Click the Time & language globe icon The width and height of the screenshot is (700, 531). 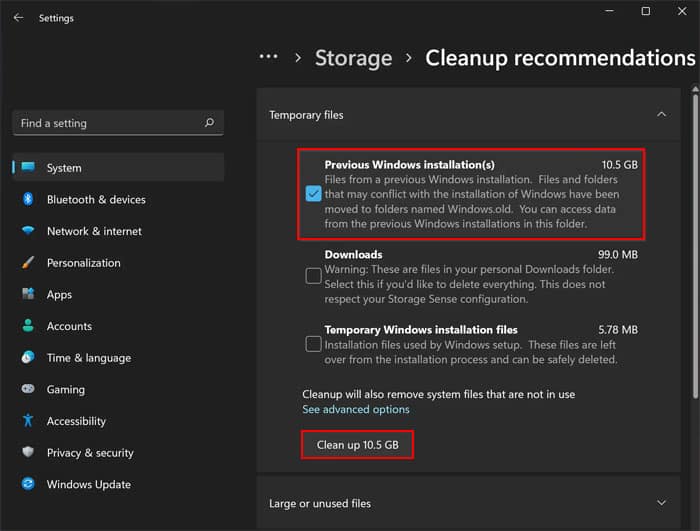point(28,357)
